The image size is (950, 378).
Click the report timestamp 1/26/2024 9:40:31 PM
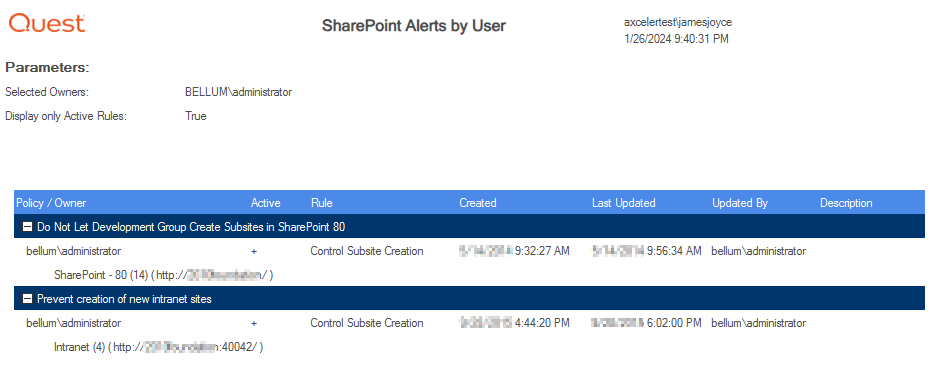pos(676,39)
